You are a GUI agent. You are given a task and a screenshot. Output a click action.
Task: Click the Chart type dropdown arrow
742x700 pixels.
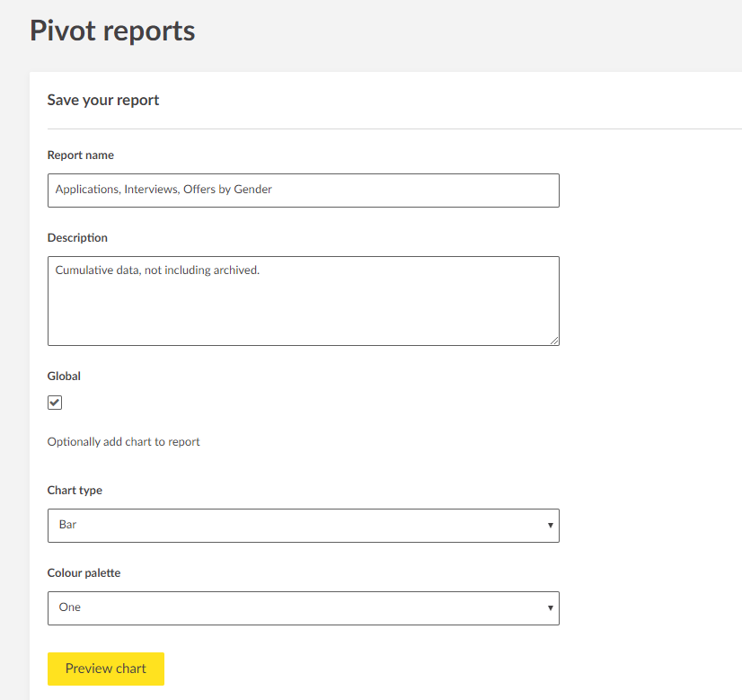click(x=550, y=526)
